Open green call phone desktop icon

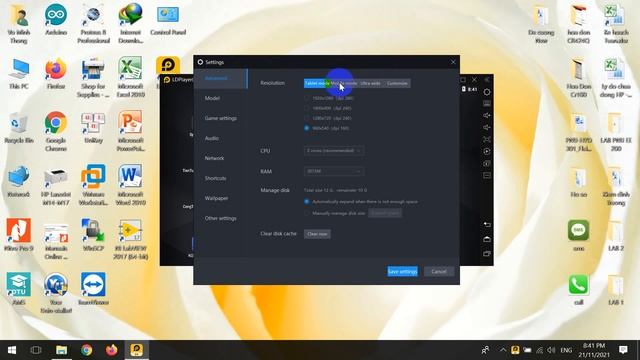click(x=578, y=289)
